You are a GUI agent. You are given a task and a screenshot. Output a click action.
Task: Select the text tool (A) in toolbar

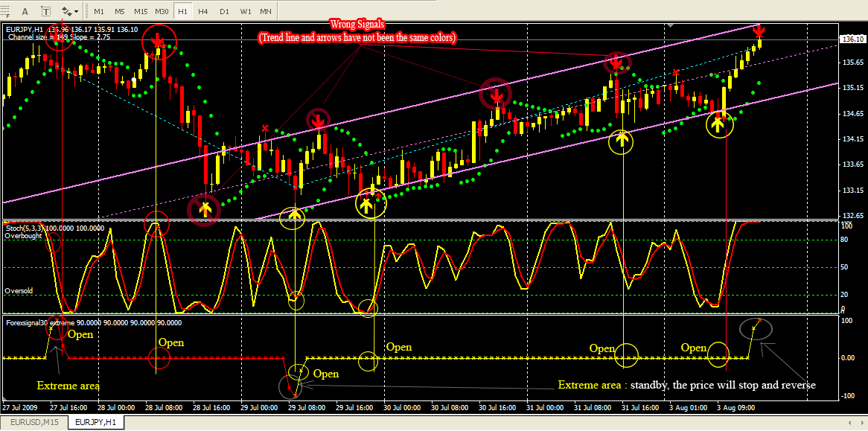click(25, 11)
